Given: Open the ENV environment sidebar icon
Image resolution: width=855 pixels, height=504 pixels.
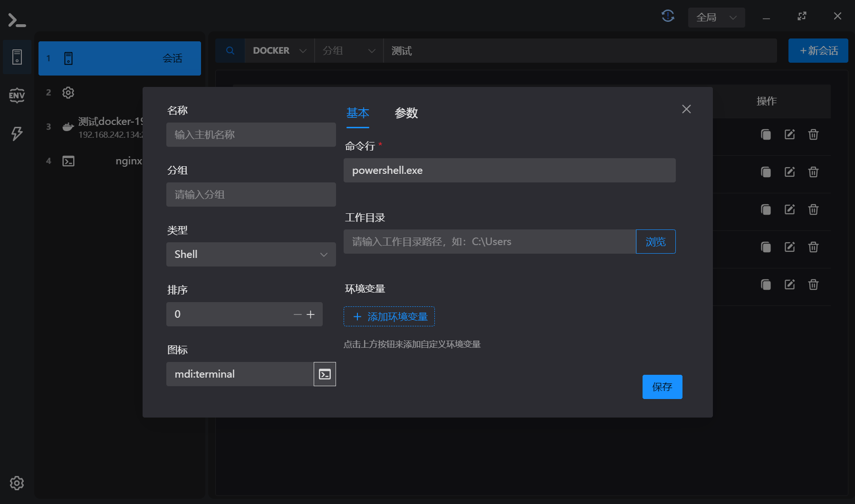Looking at the screenshot, I should pos(17,95).
